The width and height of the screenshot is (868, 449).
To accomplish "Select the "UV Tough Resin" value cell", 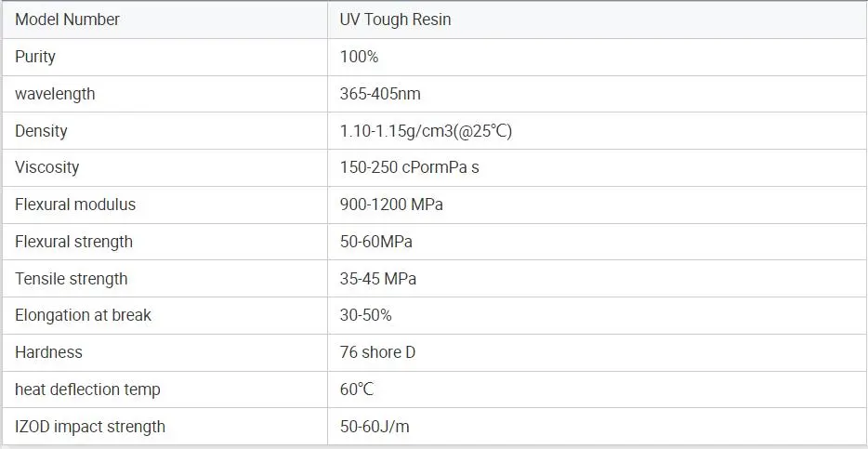I will (395, 20).
